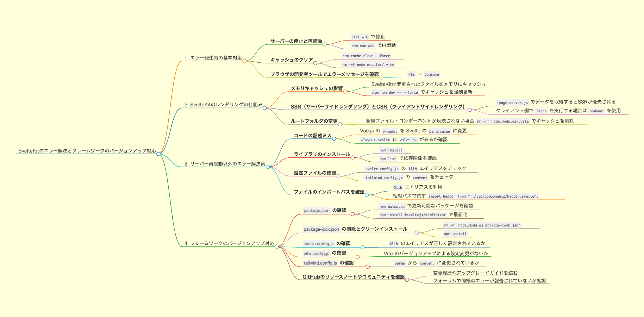Toggle the circle after 'svelte.config.js の確認'
This screenshot has width=644, height=317.
click(363, 247)
